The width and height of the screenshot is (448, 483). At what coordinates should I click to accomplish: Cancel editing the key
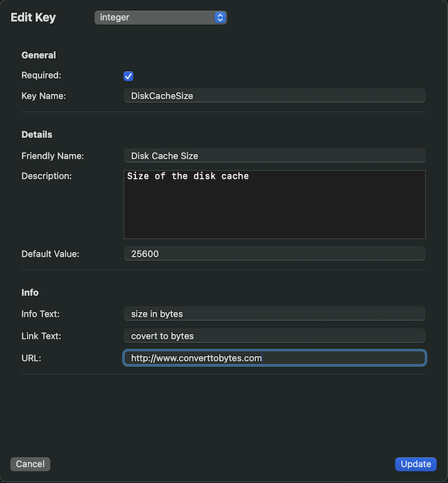(x=30, y=464)
